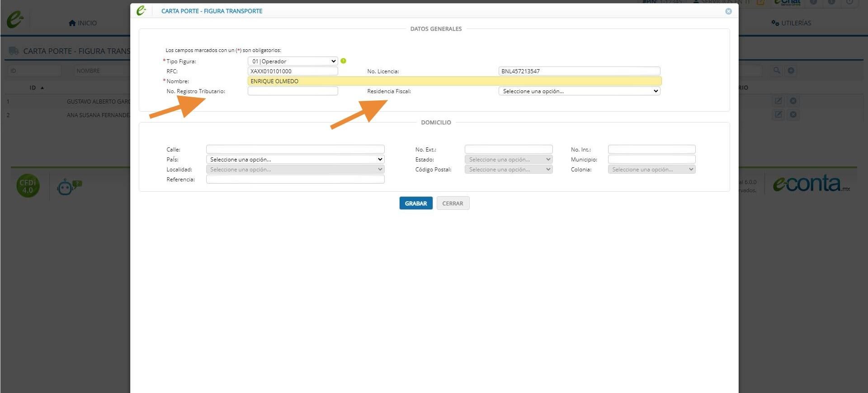Click the delete icon for row 2
The height and width of the screenshot is (393, 868).
tap(793, 115)
